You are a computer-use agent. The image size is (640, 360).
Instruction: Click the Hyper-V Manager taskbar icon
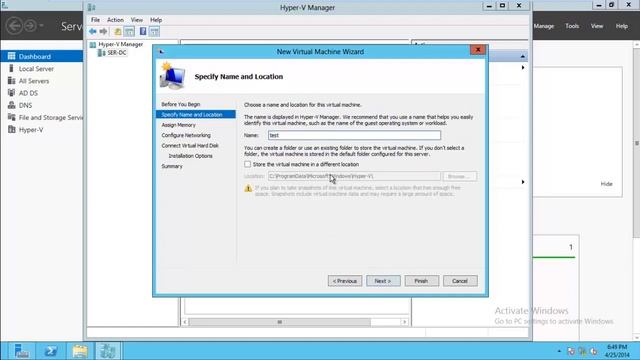coord(108,351)
